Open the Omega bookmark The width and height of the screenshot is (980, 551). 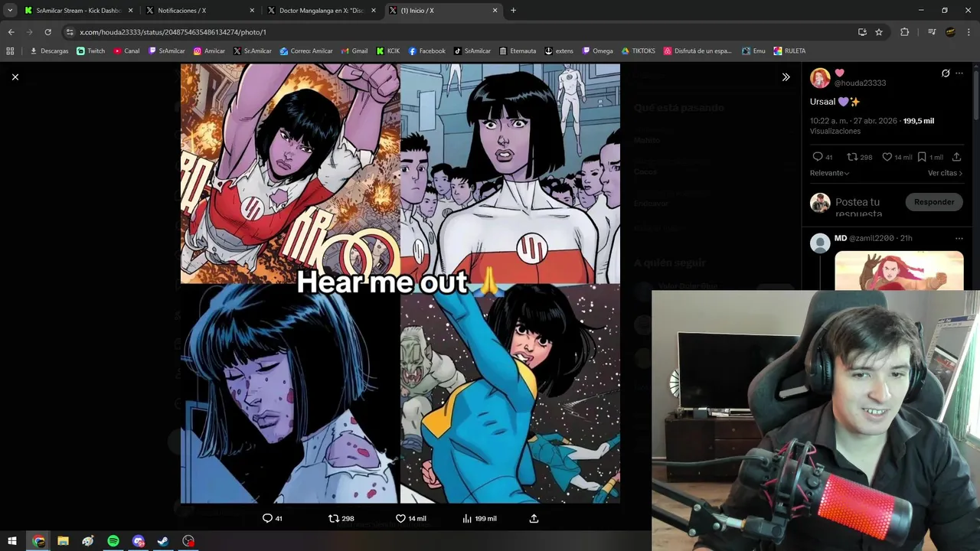[598, 51]
